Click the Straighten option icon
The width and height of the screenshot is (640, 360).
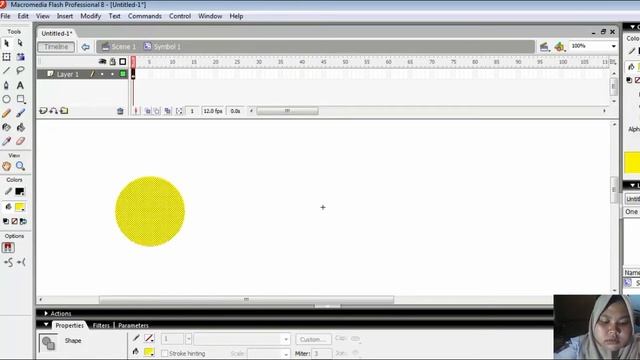(x=21, y=262)
